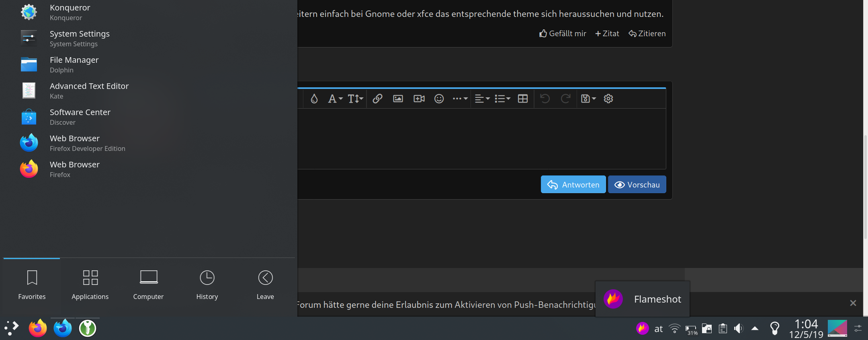Expand hidden system tray icons arrow
Screen dimensions: 868x340
(x=755, y=329)
